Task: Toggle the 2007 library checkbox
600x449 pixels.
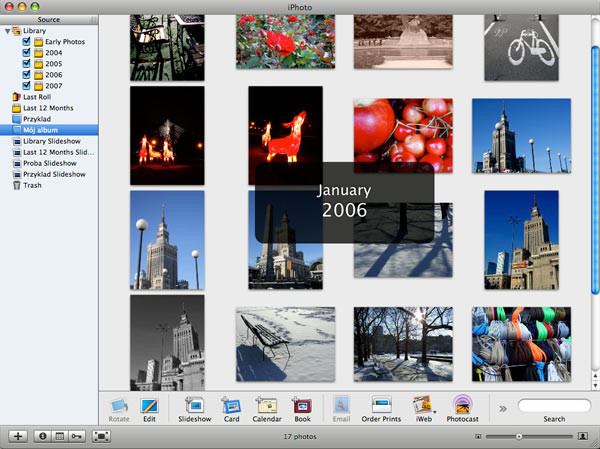Action: click(26, 85)
